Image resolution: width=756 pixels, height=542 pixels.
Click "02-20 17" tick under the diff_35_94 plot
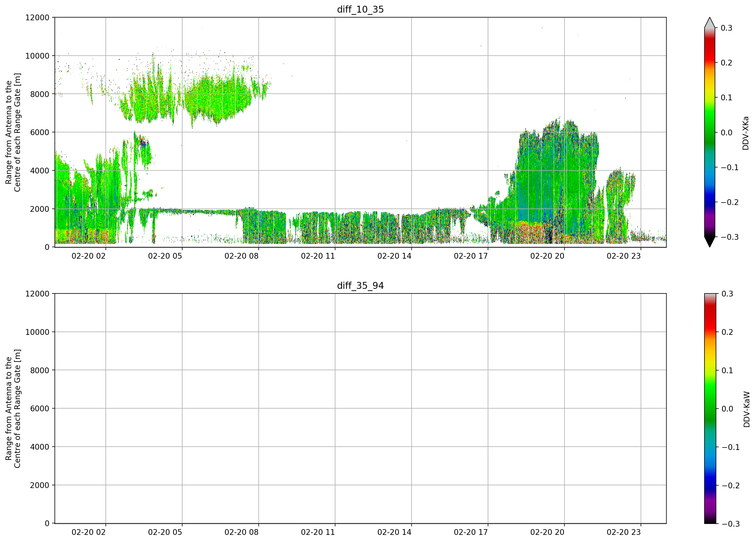point(471,532)
